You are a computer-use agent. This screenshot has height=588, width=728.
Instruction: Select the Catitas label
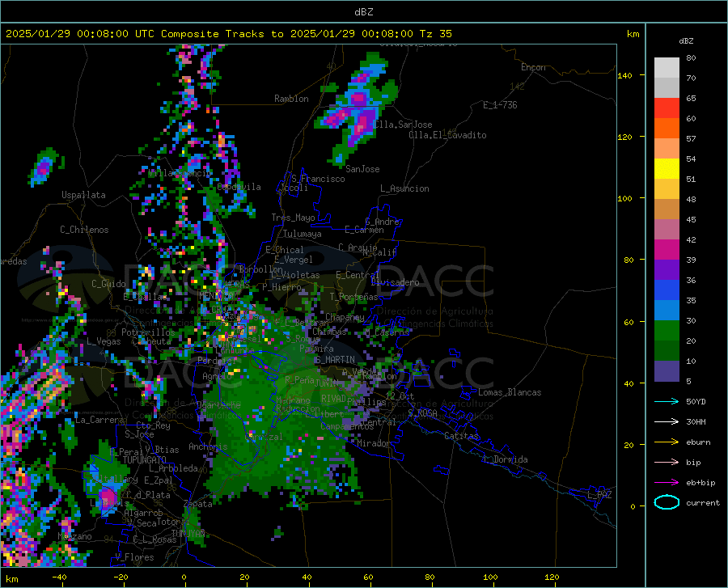tap(462, 436)
